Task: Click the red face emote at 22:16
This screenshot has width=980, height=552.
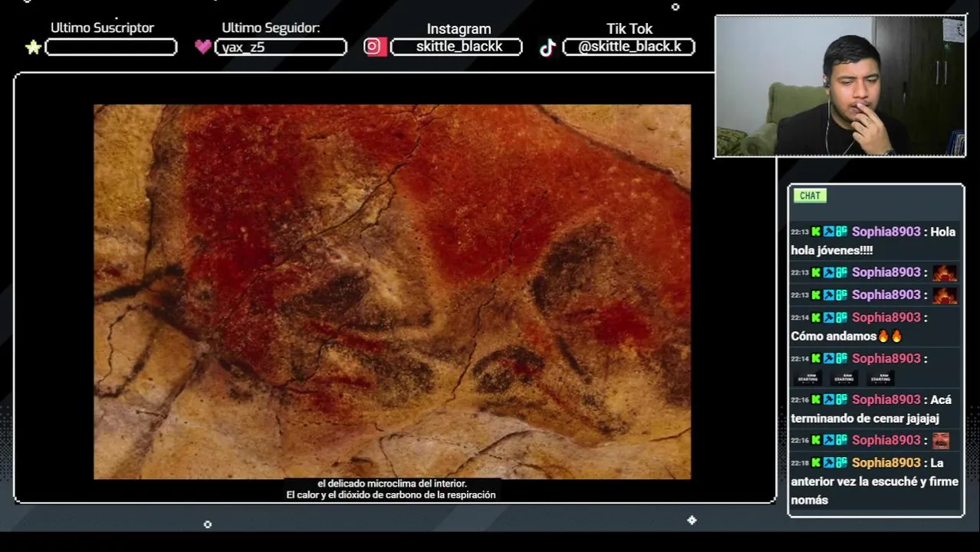Action: point(941,440)
